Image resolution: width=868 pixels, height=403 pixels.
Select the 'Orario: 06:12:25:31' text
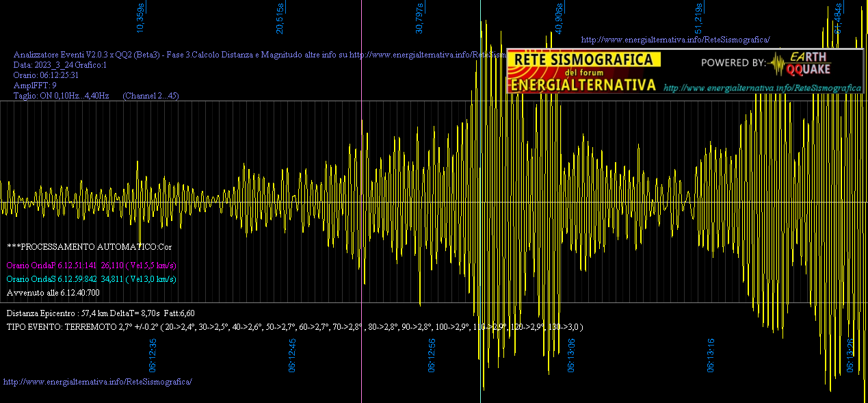point(47,75)
